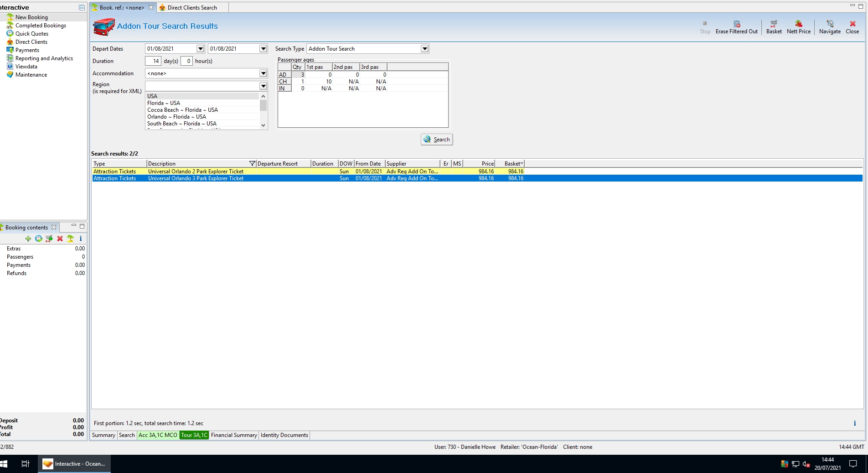Open the Basket from the top toolbar
868x473 pixels.
coord(774,27)
